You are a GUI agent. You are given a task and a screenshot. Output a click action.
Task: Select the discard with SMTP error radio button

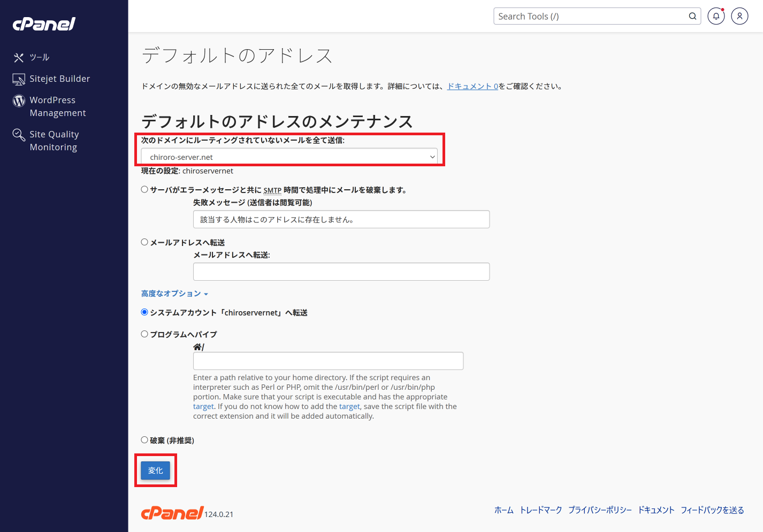coord(144,189)
